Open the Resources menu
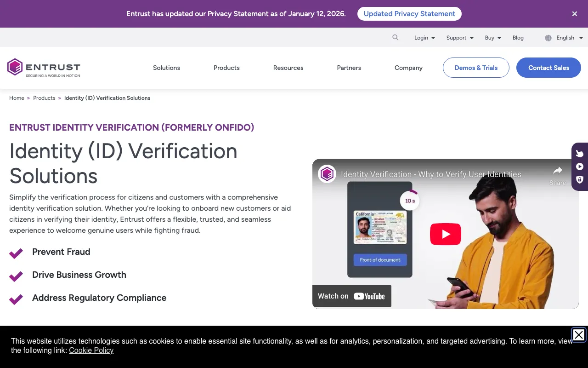 coord(288,68)
